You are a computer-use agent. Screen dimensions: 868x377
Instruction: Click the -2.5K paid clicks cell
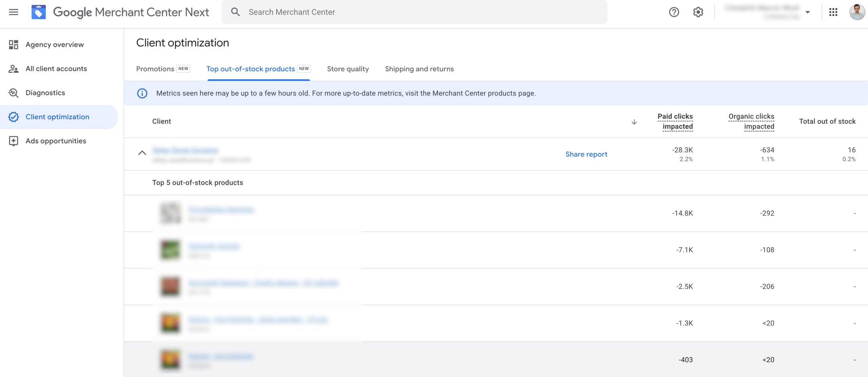tap(684, 286)
